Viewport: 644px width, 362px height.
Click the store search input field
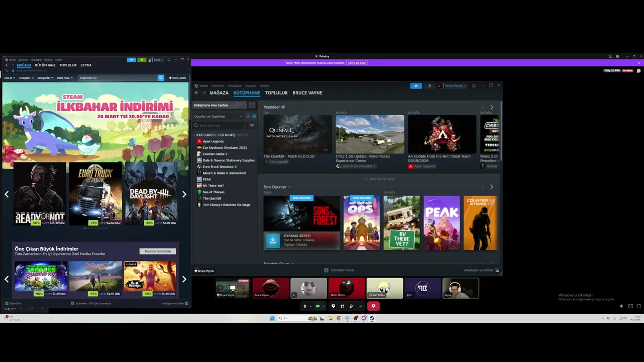click(118, 78)
